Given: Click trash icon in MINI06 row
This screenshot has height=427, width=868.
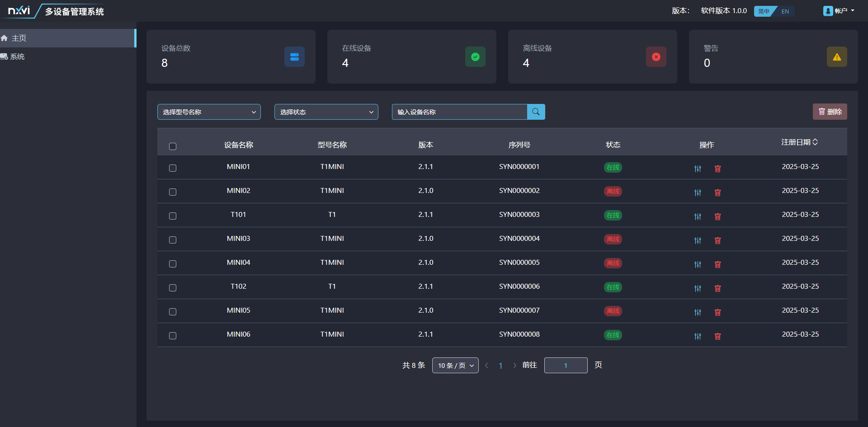Looking at the screenshot, I should [x=717, y=336].
